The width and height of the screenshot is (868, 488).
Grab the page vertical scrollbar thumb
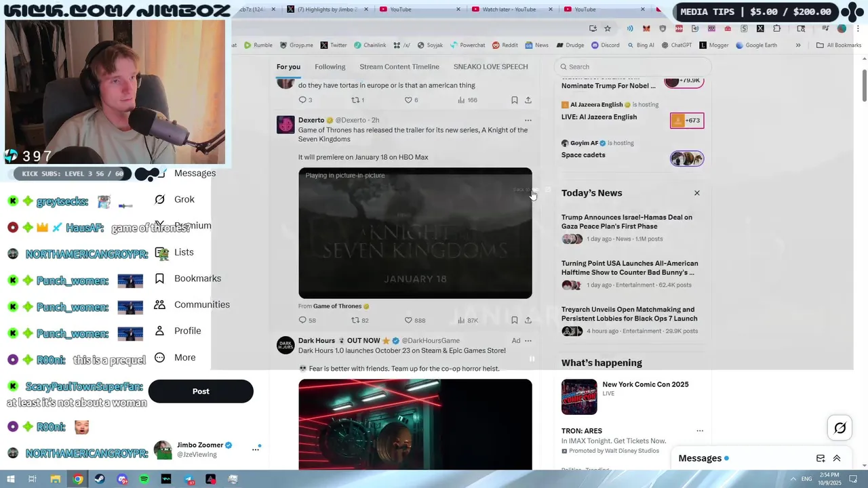pos(865,86)
